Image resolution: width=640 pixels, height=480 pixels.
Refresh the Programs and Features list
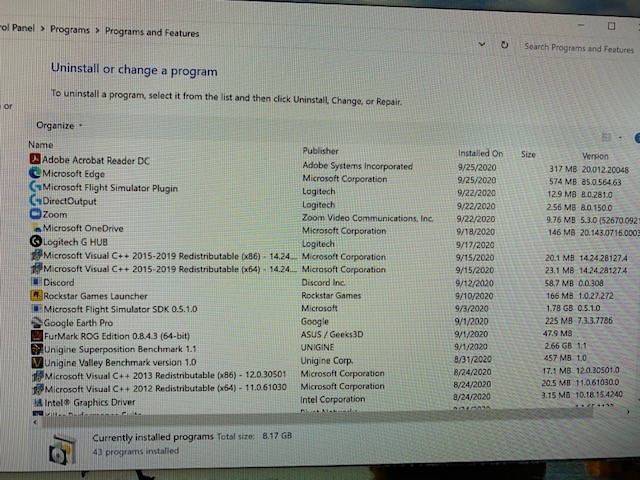click(x=504, y=45)
